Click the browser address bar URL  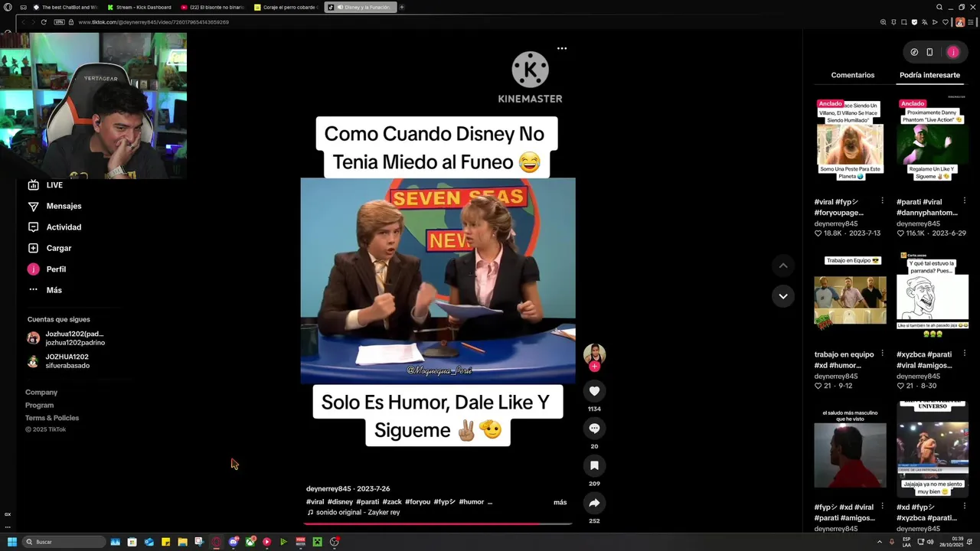click(153, 22)
